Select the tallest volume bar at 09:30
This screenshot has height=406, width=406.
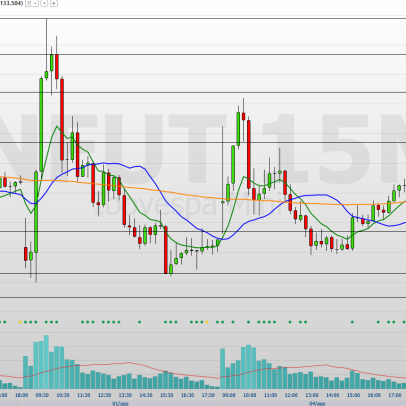coord(46,362)
